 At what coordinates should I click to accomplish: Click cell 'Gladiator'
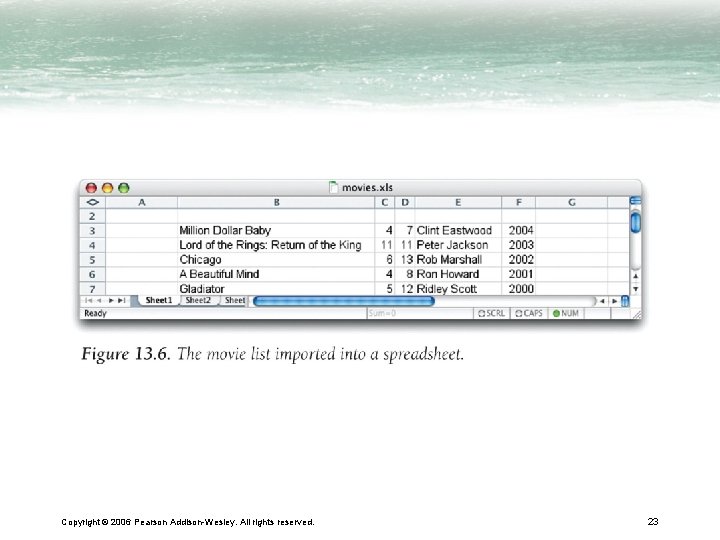click(276, 289)
